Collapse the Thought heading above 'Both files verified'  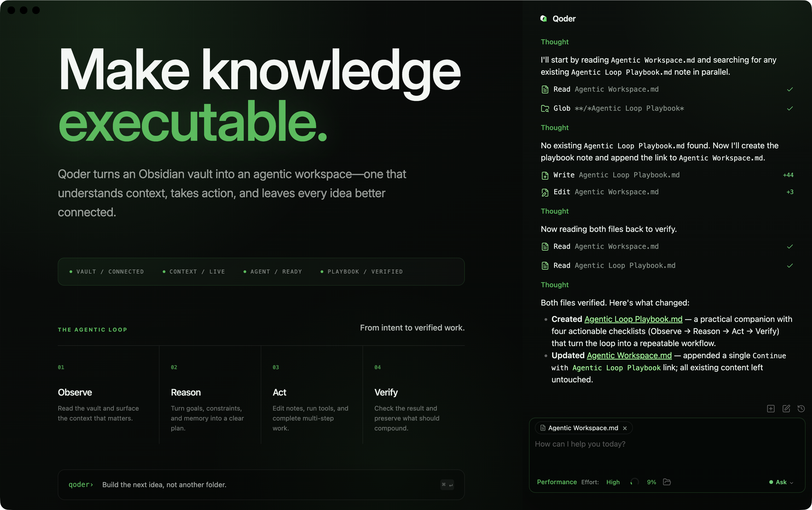tap(554, 285)
